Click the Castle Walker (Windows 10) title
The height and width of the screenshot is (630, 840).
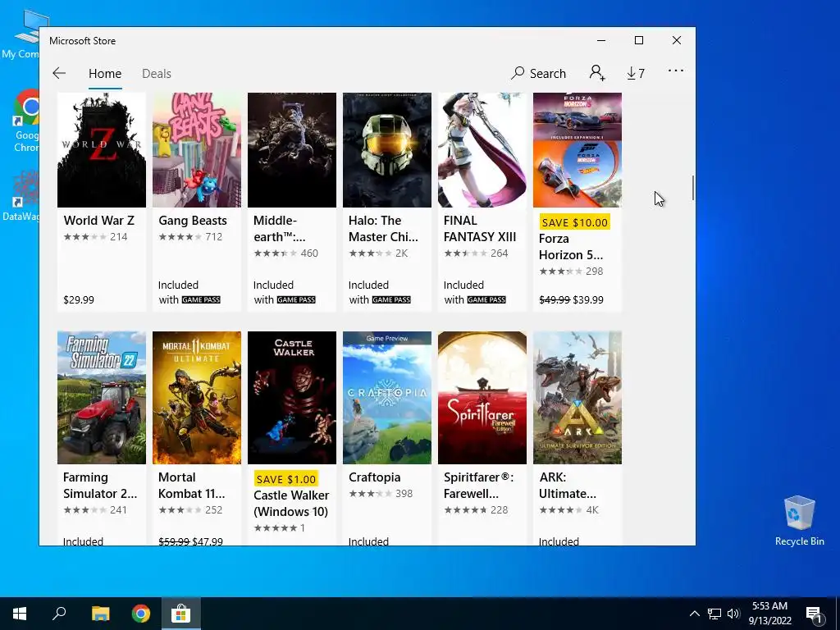(x=291, y=504)
